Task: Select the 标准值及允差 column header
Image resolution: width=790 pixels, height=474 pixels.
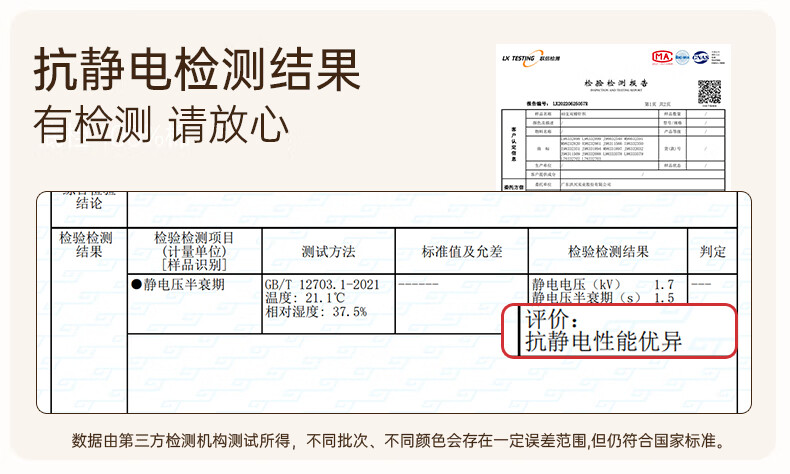Action: click(x=461, y=251)
